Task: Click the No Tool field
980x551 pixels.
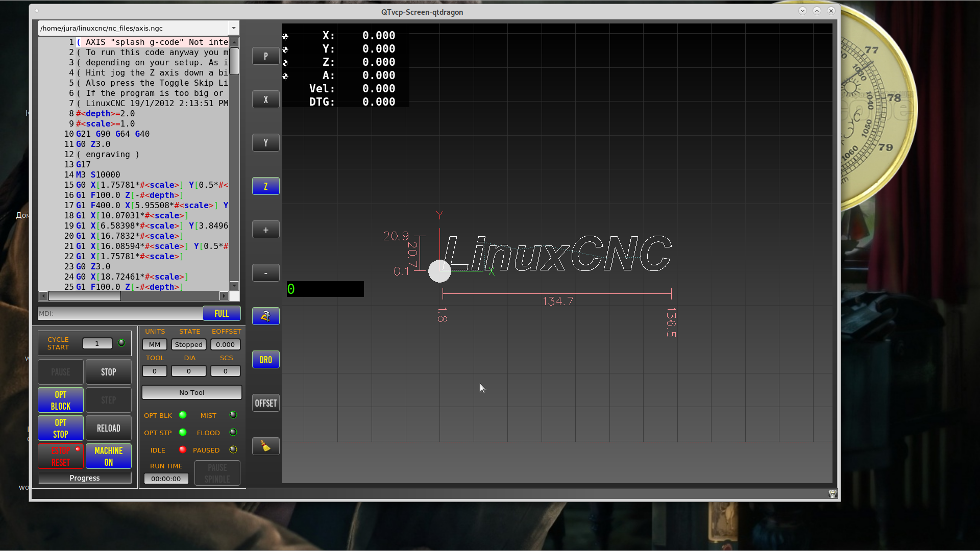Action: tap(191, 392)
